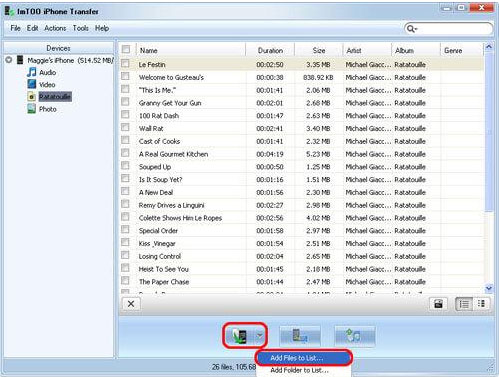Select the Video node in Devices

(x=47, y=84)
